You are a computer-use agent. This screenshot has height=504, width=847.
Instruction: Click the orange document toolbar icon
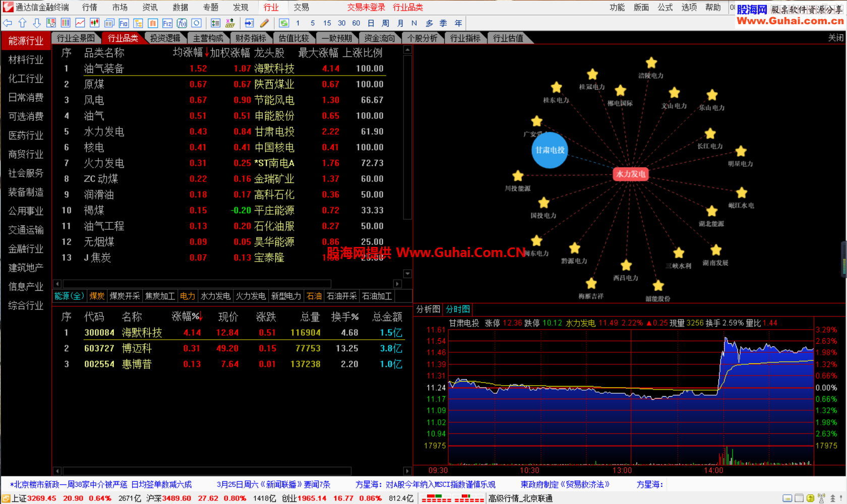(153, 23)
